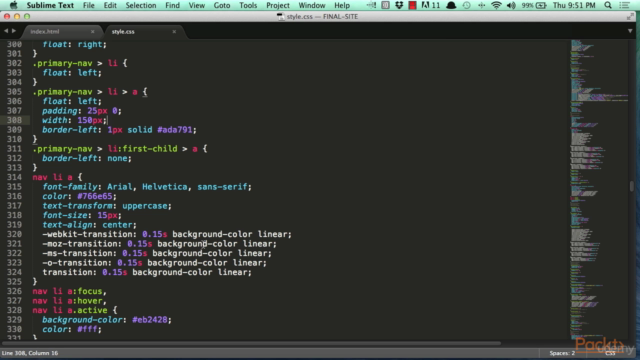
Task: Open the Notification Center icon
Action: 624,5
